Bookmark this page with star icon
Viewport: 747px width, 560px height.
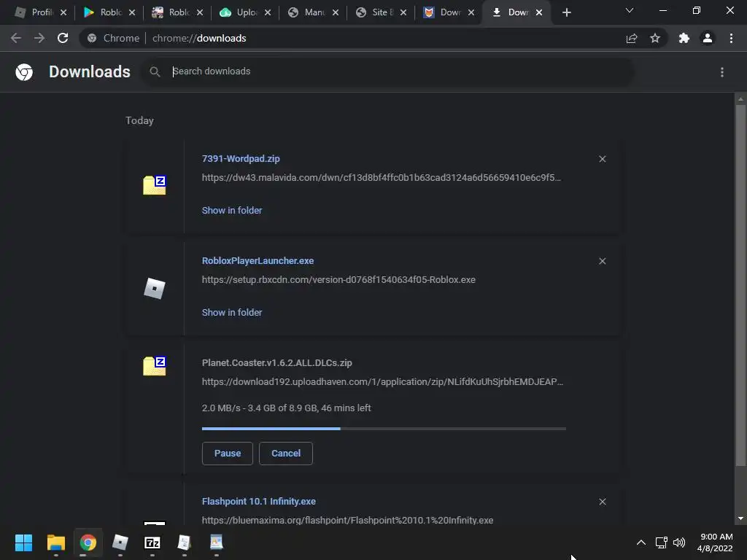655,38
